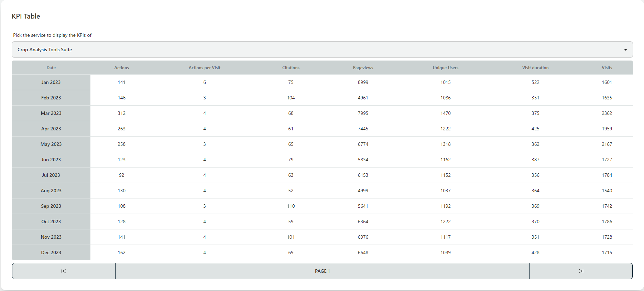Click the Visits value 2362 for Mar 2023
Image resolution: width=644 pixels, height=291 pixels.
tap(607, 113)
